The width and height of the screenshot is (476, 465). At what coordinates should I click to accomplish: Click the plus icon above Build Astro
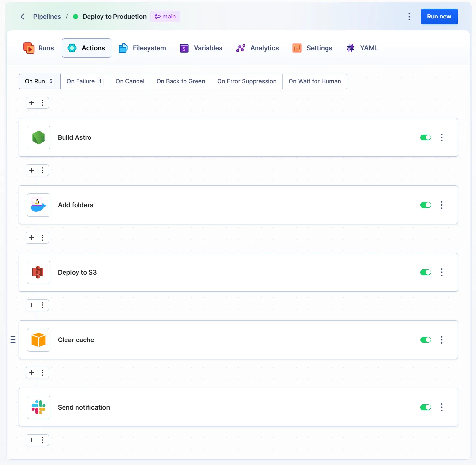(x=31, y=103)
